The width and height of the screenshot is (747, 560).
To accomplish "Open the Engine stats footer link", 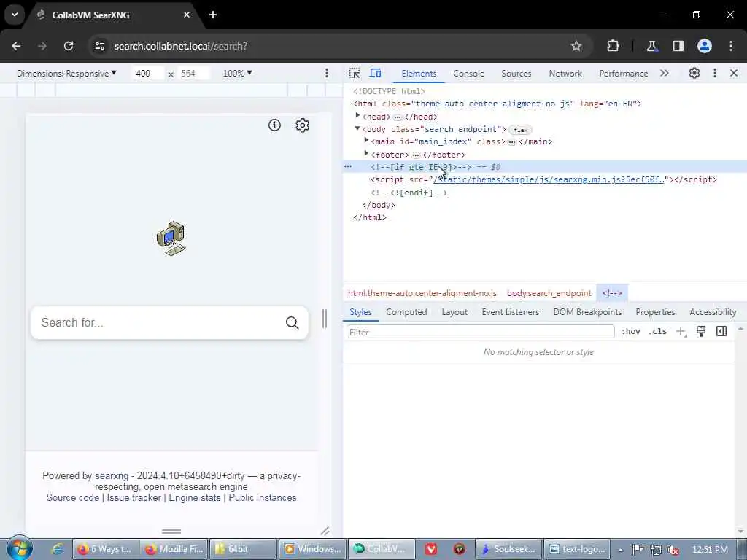I will click(x=194, y=497).
